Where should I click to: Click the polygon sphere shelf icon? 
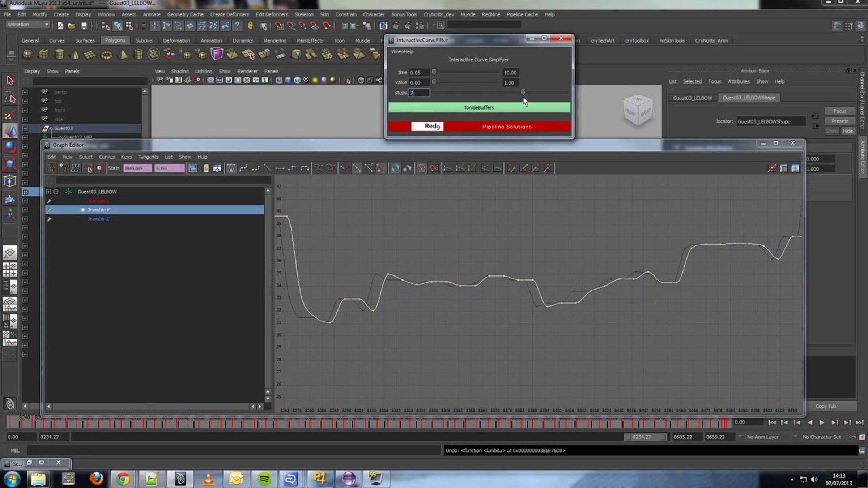[27, 54]
